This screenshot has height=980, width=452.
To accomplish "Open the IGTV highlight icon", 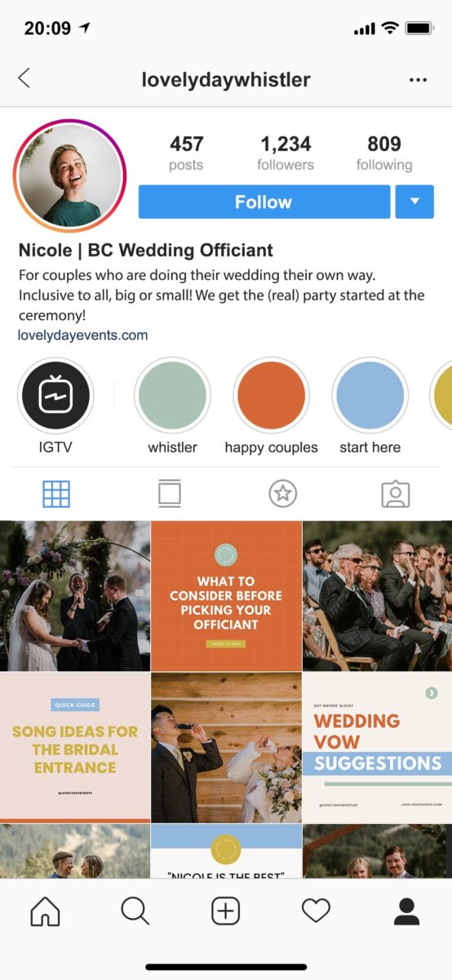I will [55, 396].
